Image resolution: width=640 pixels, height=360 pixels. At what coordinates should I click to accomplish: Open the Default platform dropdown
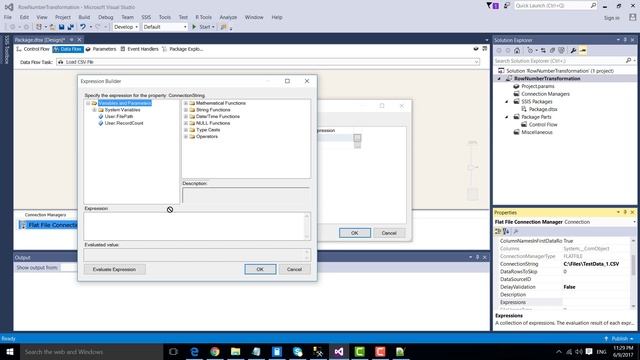coord(164,27)
